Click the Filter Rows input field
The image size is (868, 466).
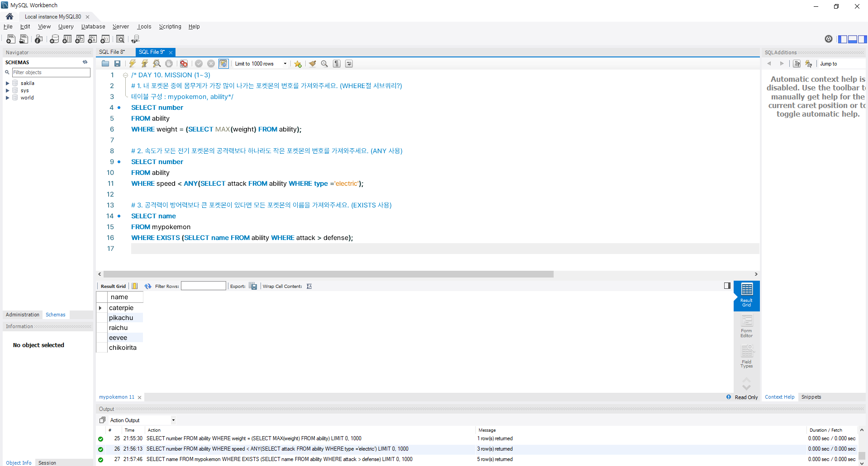coord(204,286)
